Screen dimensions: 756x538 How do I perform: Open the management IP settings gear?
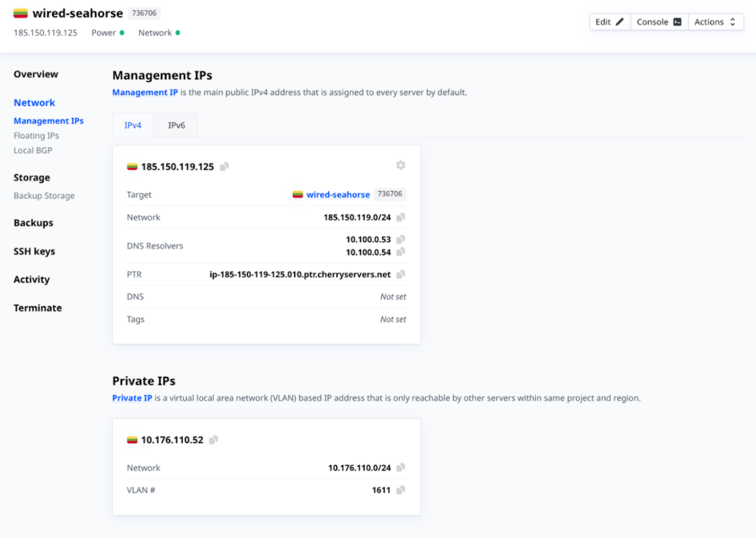pos(400,165)
